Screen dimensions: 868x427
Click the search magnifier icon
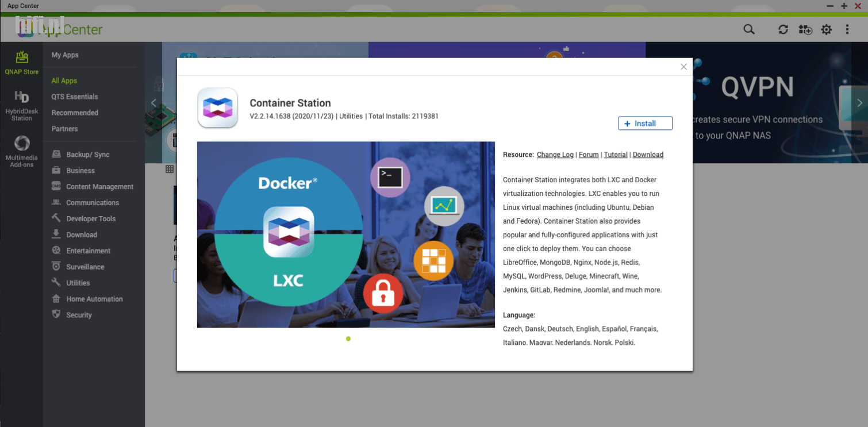coord(748,29)
